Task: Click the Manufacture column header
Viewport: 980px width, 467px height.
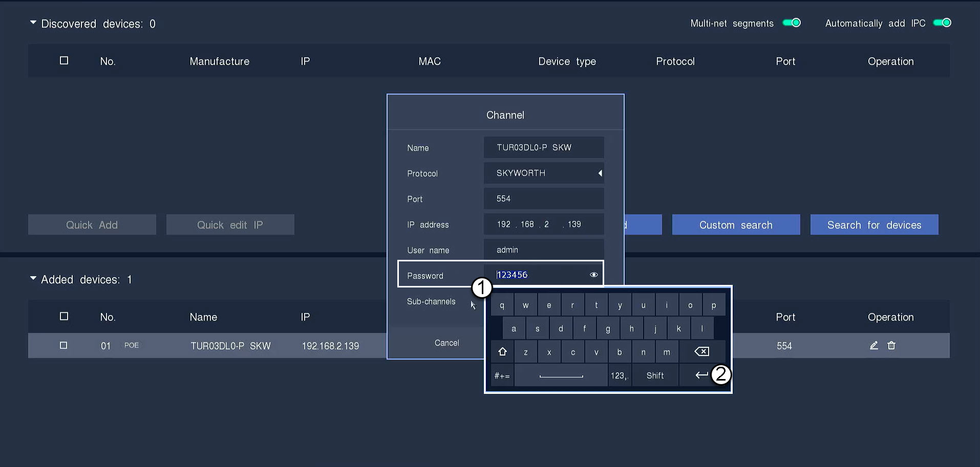Action: [x=220, y=61]
